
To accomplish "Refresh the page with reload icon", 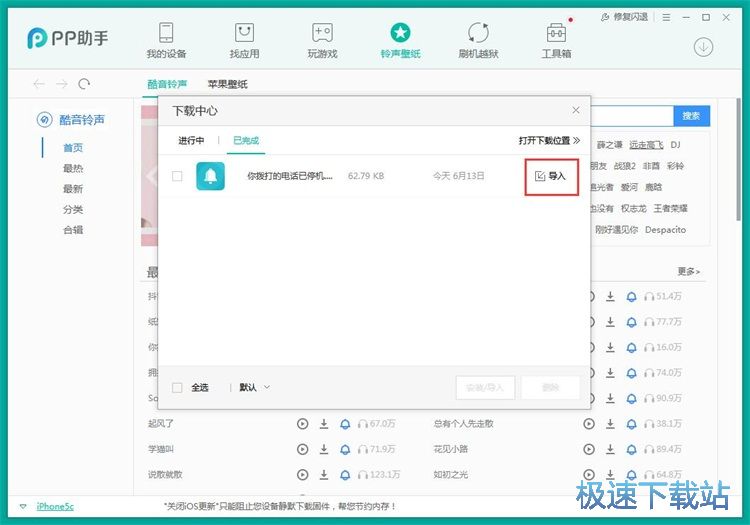I will pyautogui.click(x=84, y=84).
